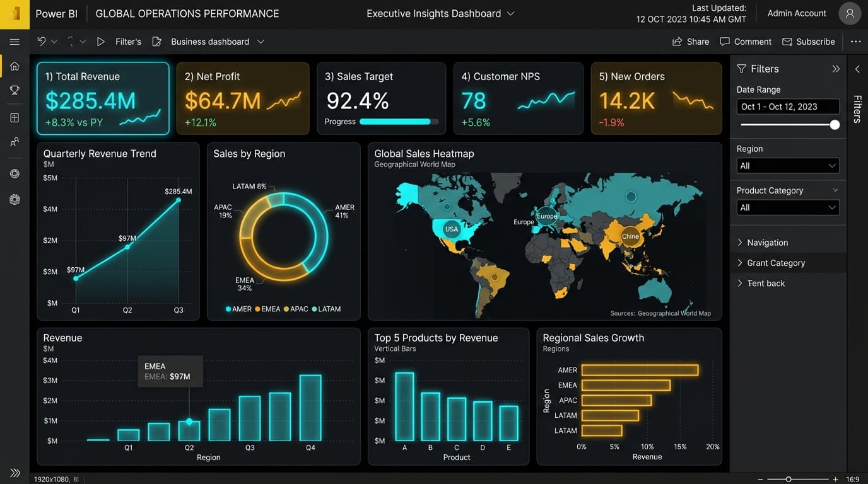Open the people icon in sidebar
This screenshot has height=484, width=868.
click(x=15, y=142)
